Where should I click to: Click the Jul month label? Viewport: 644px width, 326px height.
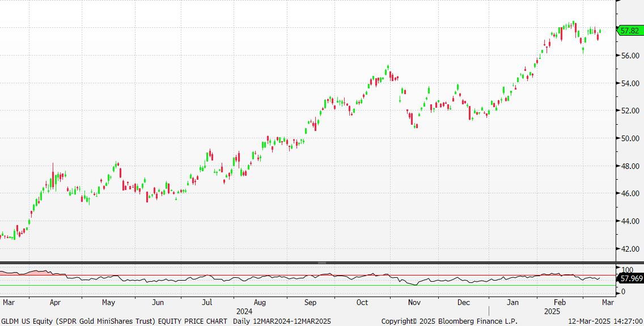[207, 303]
